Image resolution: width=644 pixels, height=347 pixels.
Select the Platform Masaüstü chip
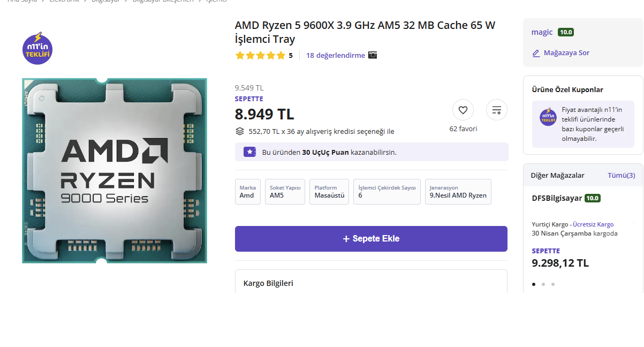(329, 192)
